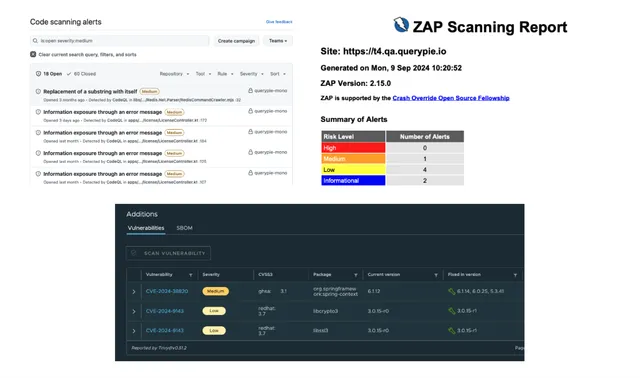Viewport: 640px width, 378px height.
Task: Click the Medium badge on Replacement of a substring alert
Action: (149, 91)
